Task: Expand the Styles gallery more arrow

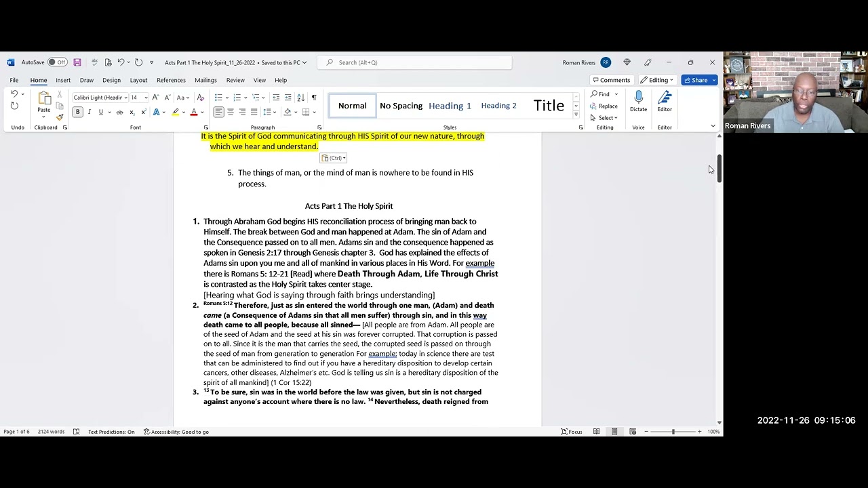Action: click(576, 115)
